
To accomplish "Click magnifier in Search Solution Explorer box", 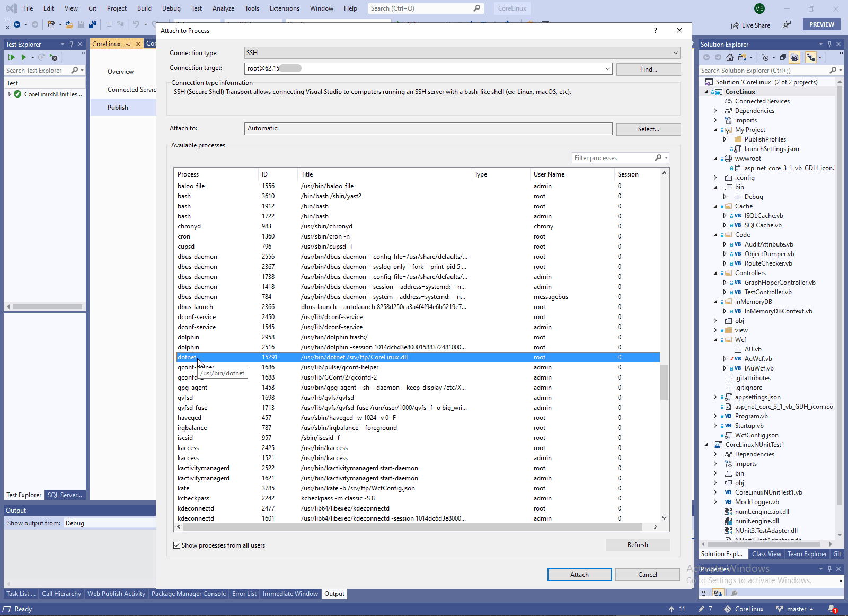I will click(x=833, y=70).
